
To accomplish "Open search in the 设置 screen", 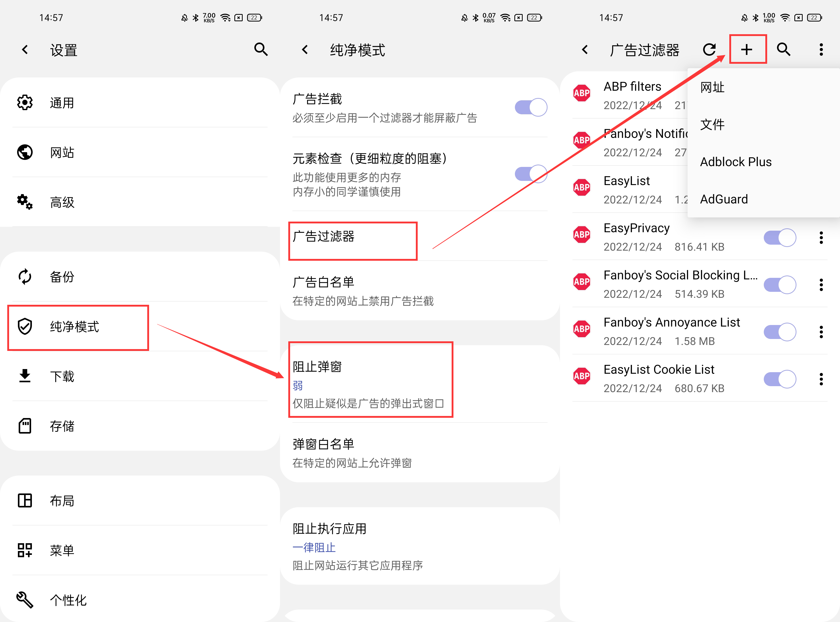I will coord(261,49).
